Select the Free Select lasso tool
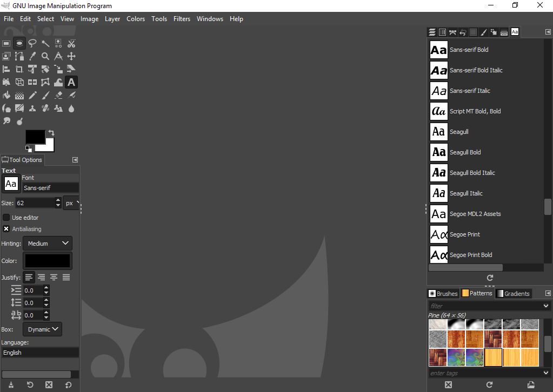This screenshot has width=553, height=392. click(x=32, y=43)
